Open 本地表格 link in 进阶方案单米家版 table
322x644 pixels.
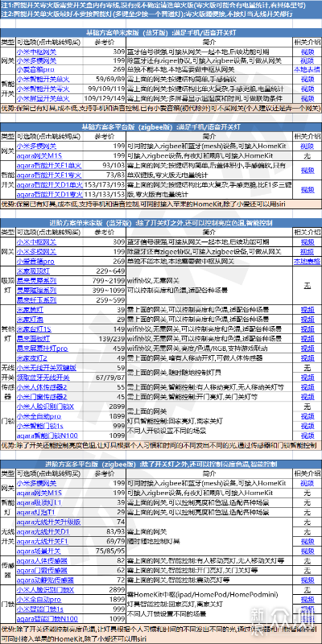pos(307,261)
